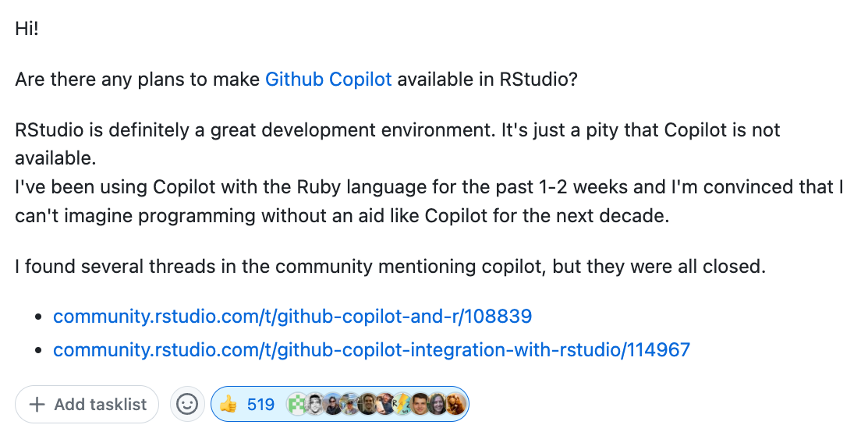Select the avatar of woman with long hair
868x439 pixels.
(439, 405)
